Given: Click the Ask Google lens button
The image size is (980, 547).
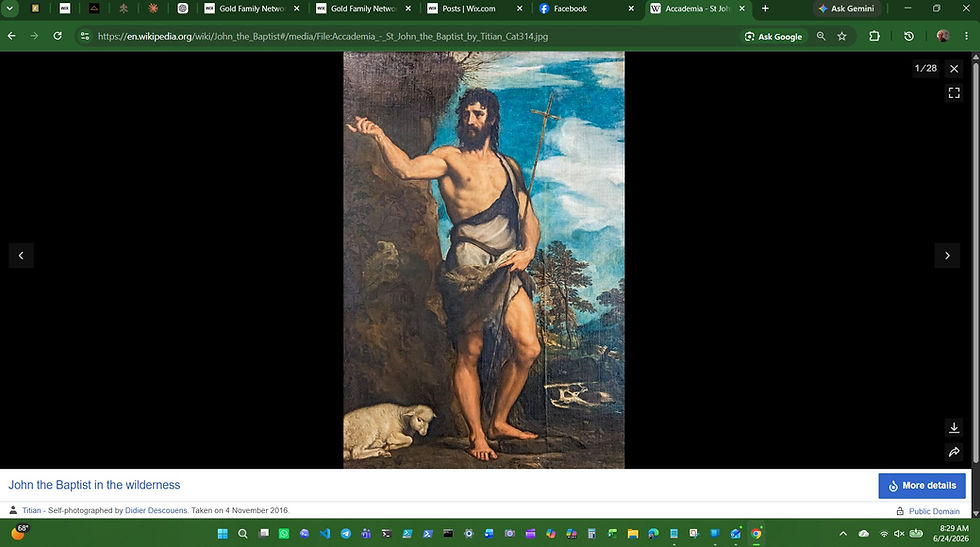Looking at the screenshot, I should point(774,36).
